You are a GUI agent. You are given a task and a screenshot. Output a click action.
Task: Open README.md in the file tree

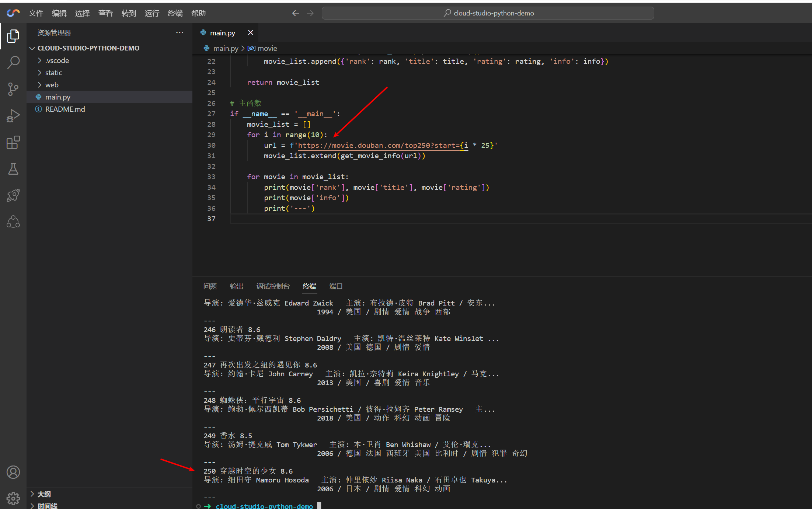point(65,109)
